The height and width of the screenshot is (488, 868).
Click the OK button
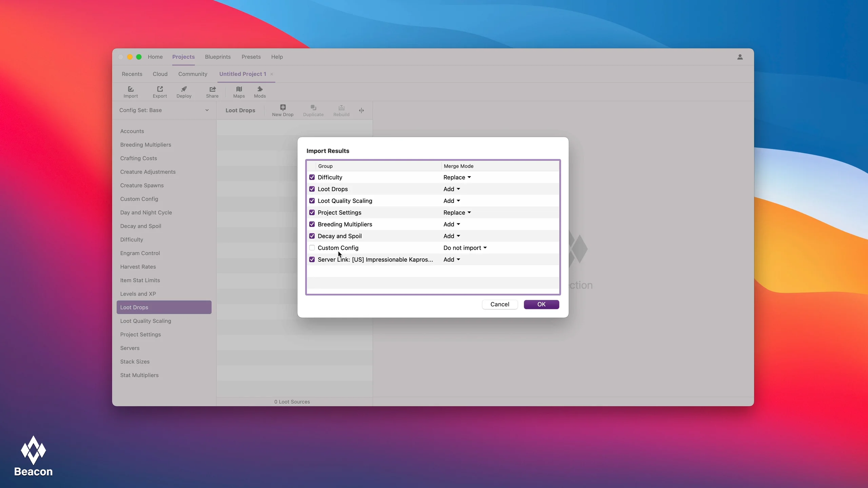pos(541,304)
